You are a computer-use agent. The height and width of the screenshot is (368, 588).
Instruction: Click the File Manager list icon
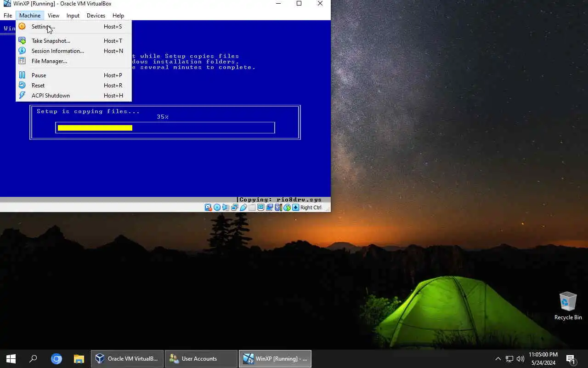click(x=22, y=61)
